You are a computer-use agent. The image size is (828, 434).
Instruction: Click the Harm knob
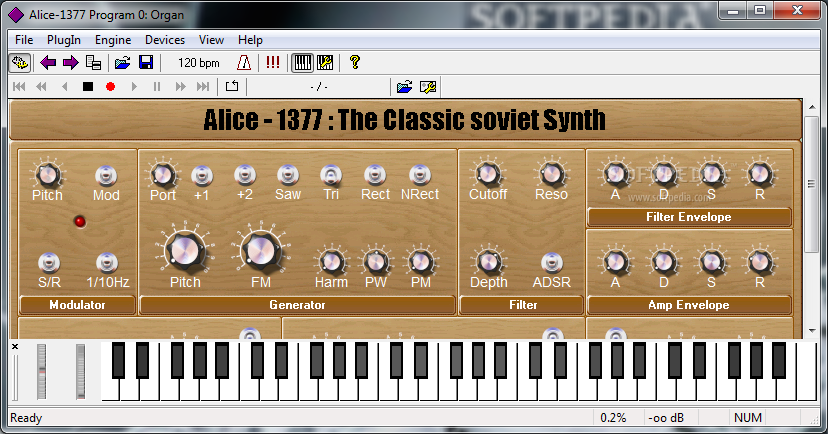331,261
